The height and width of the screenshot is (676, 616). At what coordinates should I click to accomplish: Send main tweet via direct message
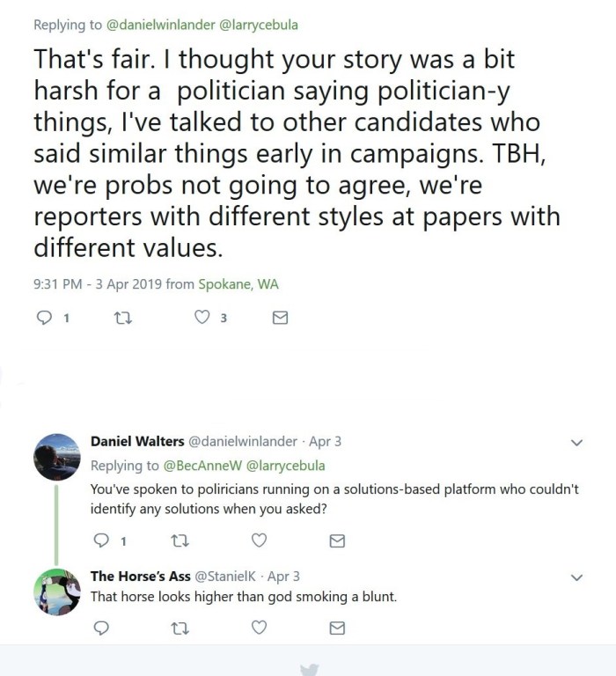(x=281, y=318)
